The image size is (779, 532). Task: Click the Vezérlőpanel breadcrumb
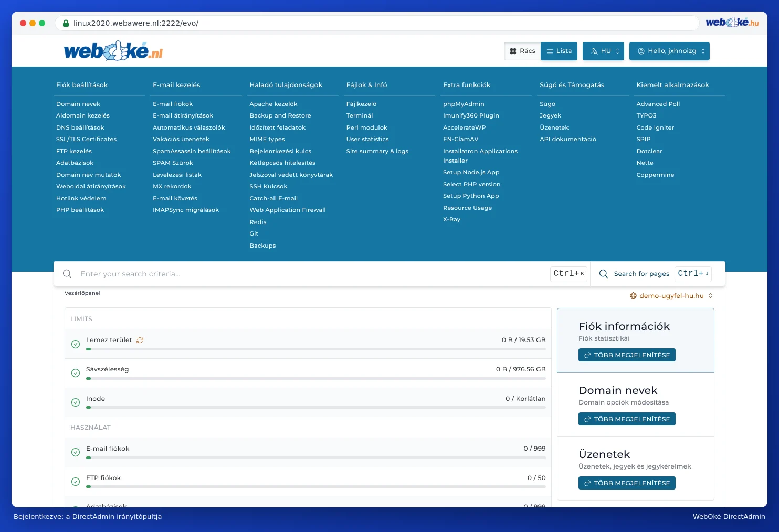82,293
